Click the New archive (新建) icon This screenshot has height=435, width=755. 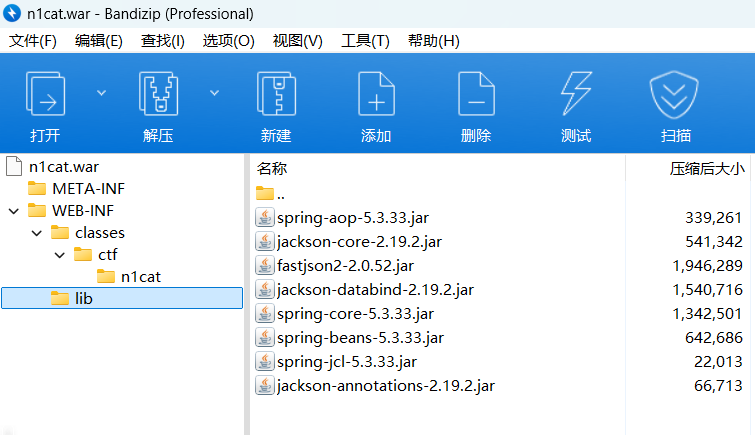point(276,96)
